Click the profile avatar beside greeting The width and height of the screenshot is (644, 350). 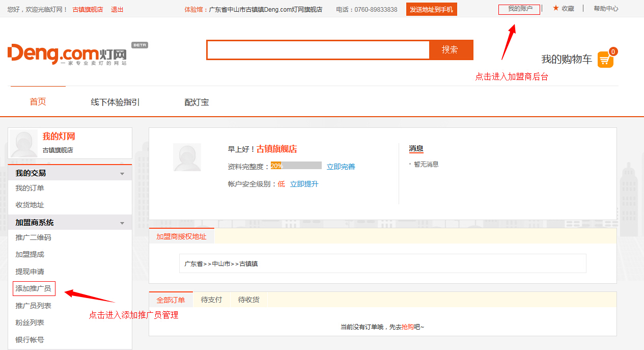[187, 157]
